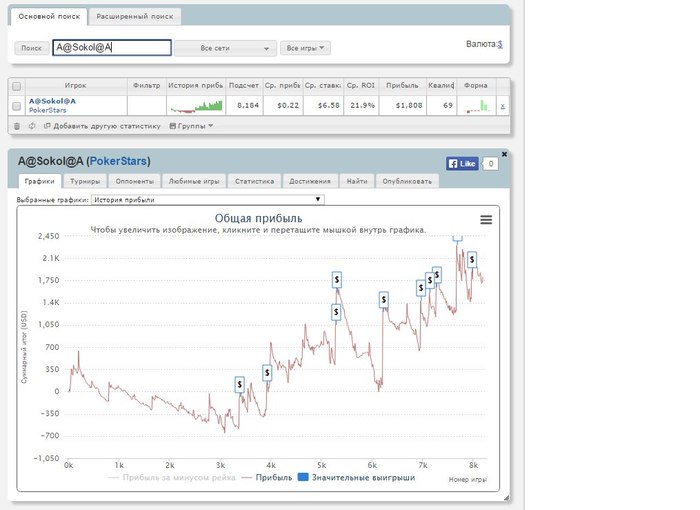The image size is (700, 510).
Task: Click the 21.9% ROI cell
Action: [x=361, y=106]
